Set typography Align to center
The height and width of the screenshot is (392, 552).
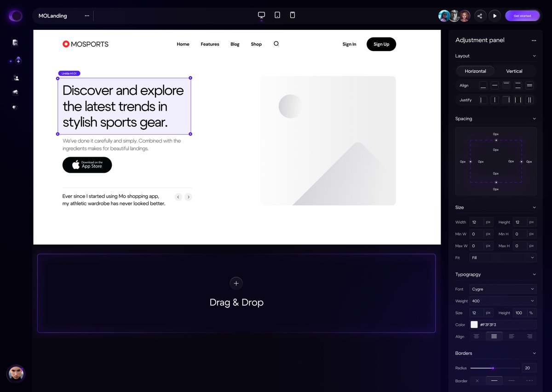[x=477, y=336]
